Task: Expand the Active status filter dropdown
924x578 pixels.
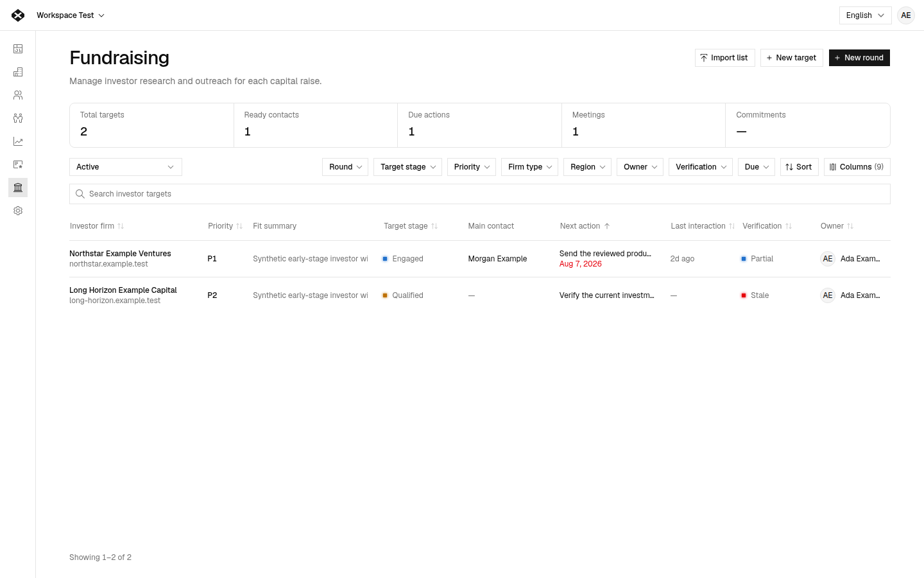Action: pyautogui.click(x=126, y=167)
